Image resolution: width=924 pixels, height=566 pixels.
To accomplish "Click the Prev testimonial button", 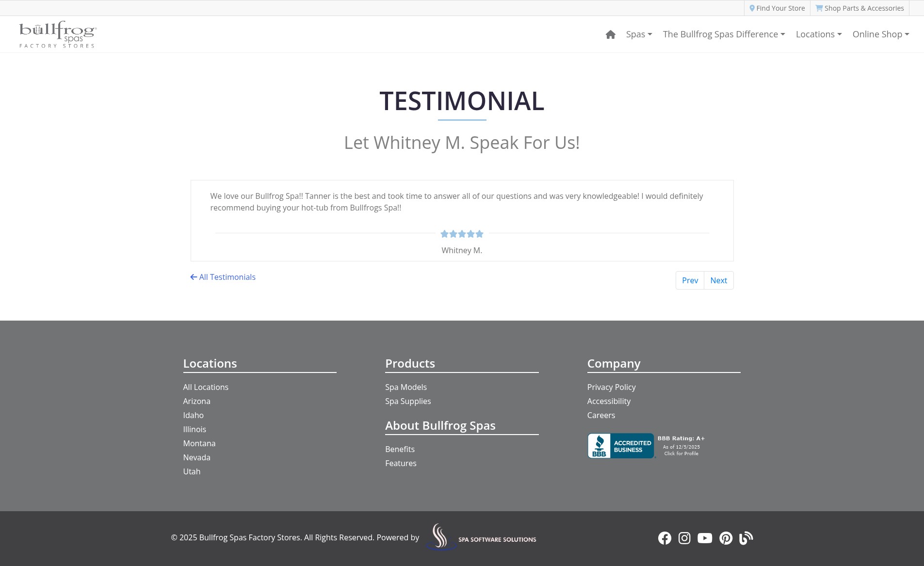I will [x=690, y=280].
